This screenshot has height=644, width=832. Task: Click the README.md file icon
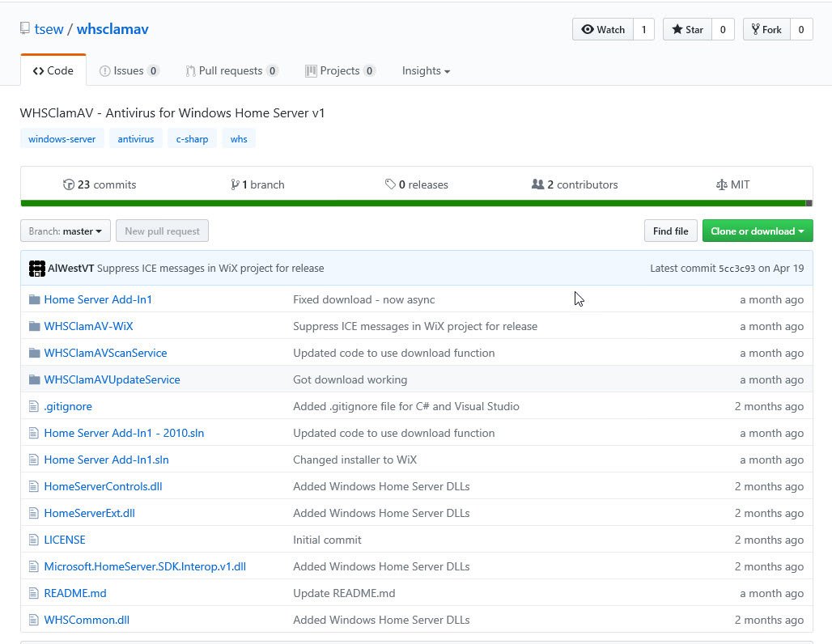(33, 593)
